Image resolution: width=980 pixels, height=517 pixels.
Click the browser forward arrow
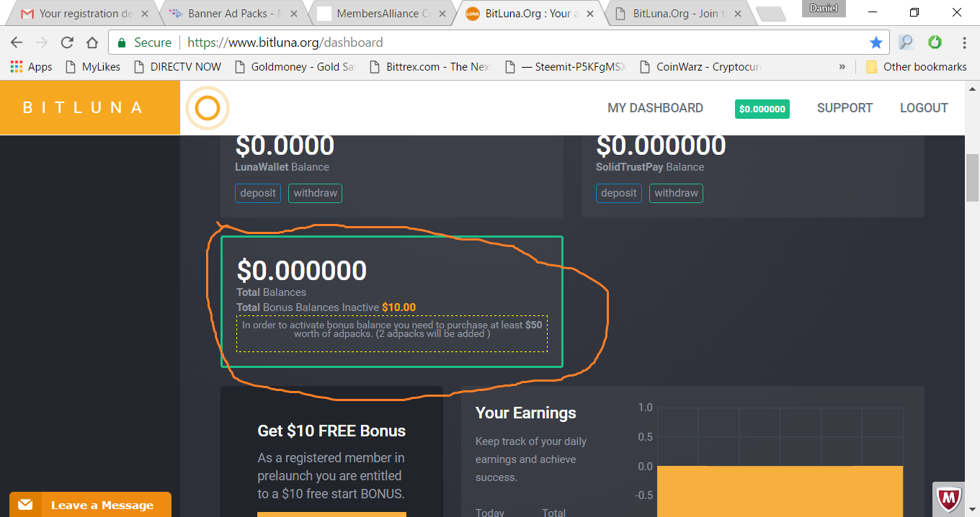tap(41, 42)
